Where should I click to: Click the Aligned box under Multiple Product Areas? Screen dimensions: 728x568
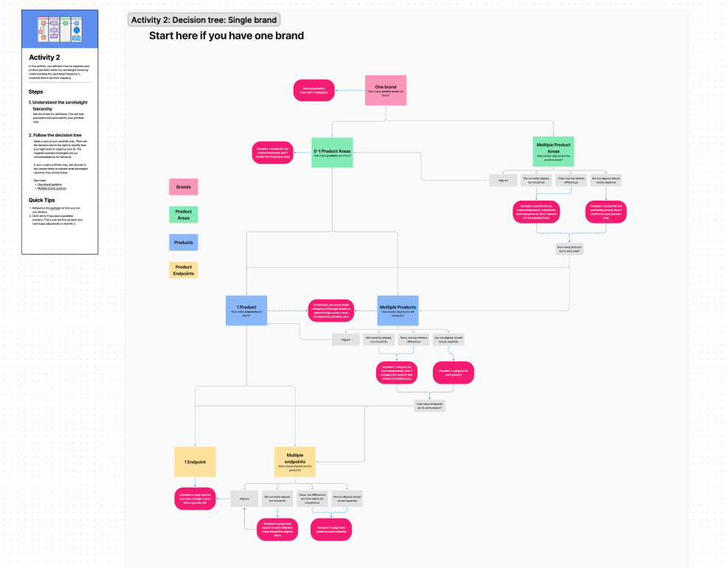coord(503,180)
